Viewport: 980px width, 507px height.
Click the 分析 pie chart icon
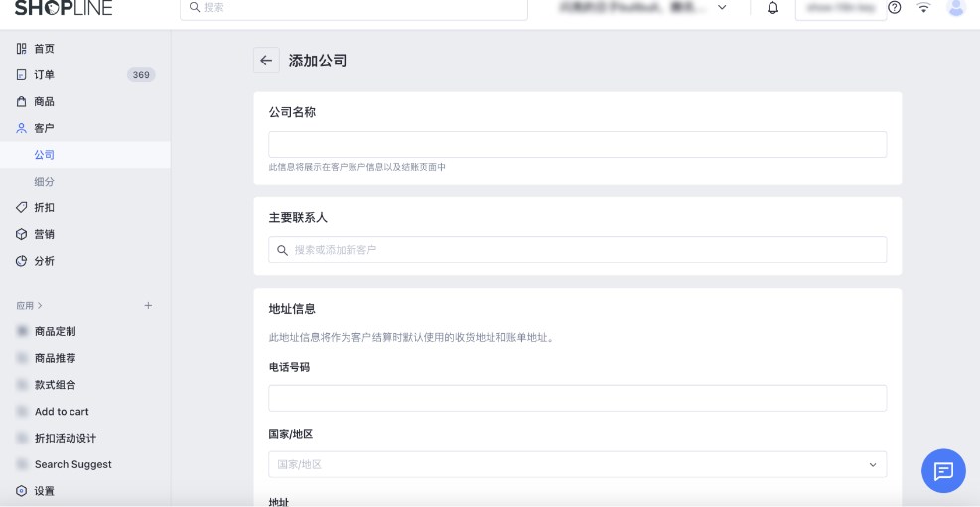point(21,261)
